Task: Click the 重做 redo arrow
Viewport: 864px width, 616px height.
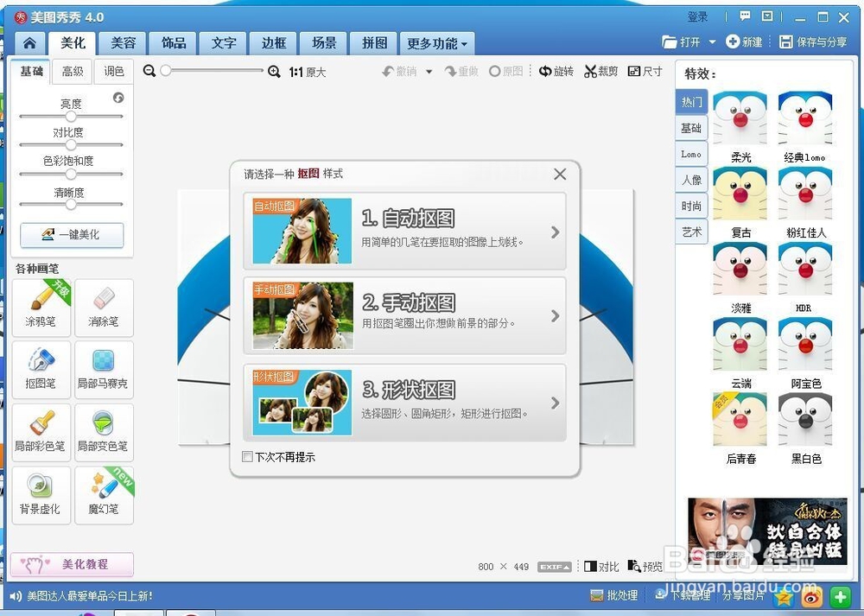Action: pyautogui.click(x=461, y=72)
